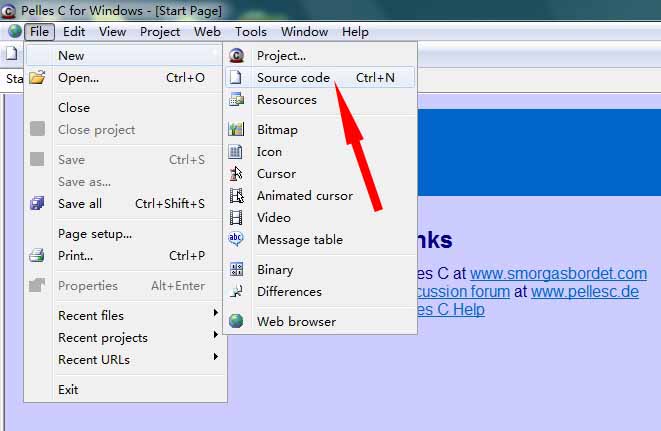Click the new file toolbar icon
Viewport: 661px width, 431px height.
click(x=12, y=54)
